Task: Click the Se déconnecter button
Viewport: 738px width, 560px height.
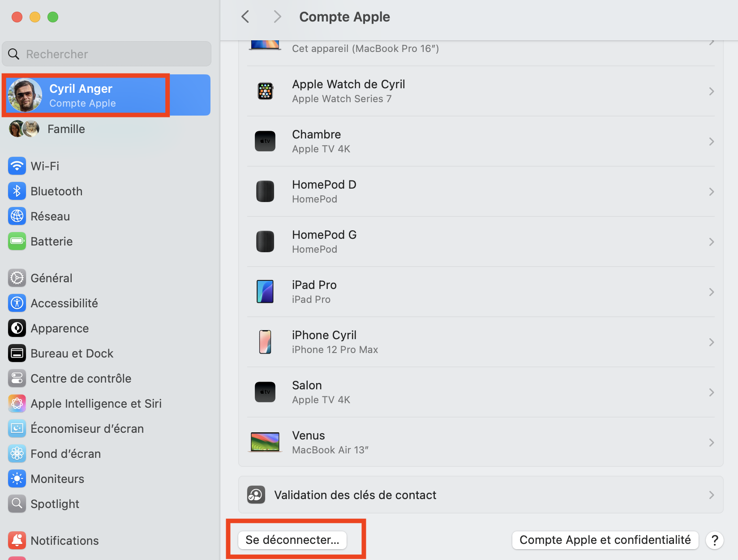Action: (292, 540)
